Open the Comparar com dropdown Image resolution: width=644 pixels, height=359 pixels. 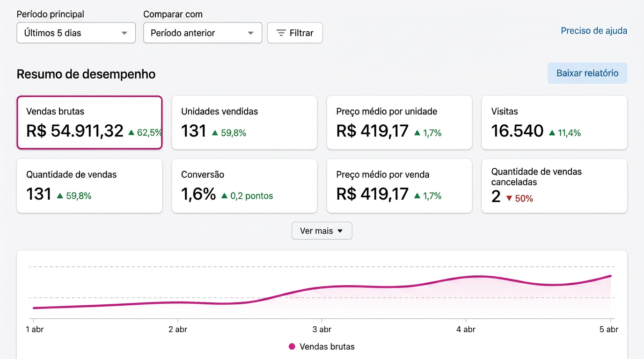pyautogui.click(x=203, y=33)
